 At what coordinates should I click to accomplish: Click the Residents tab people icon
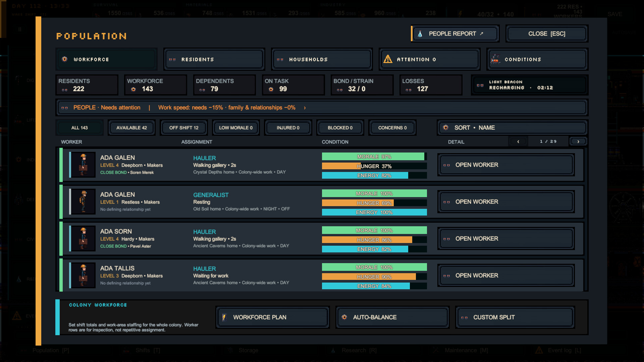pyautogui.click(x=172, y=60)
